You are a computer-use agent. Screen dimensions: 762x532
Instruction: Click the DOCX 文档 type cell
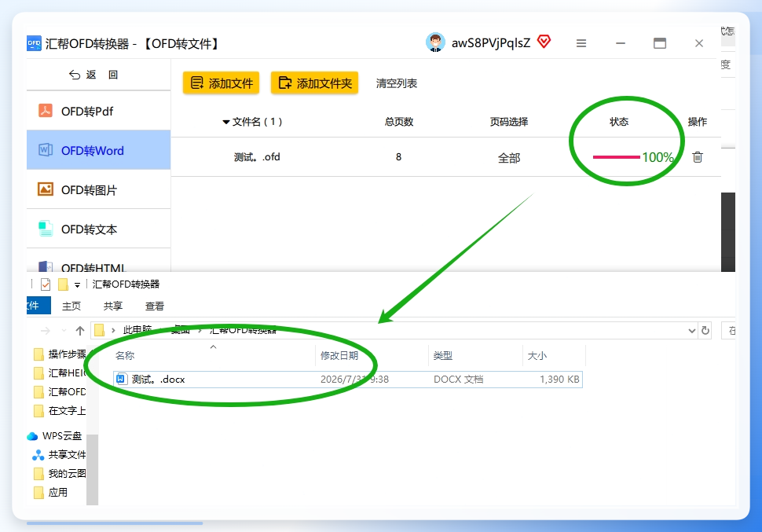(458, 380)
